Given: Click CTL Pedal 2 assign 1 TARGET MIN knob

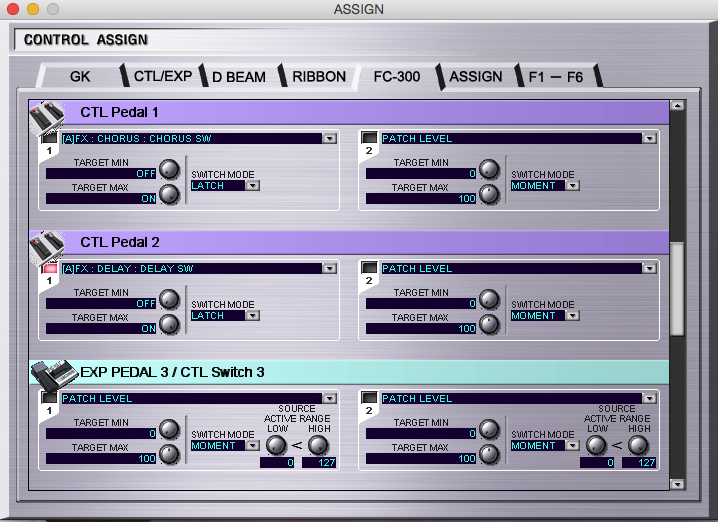Looking at the screenshot, I should tap(169, 299).
